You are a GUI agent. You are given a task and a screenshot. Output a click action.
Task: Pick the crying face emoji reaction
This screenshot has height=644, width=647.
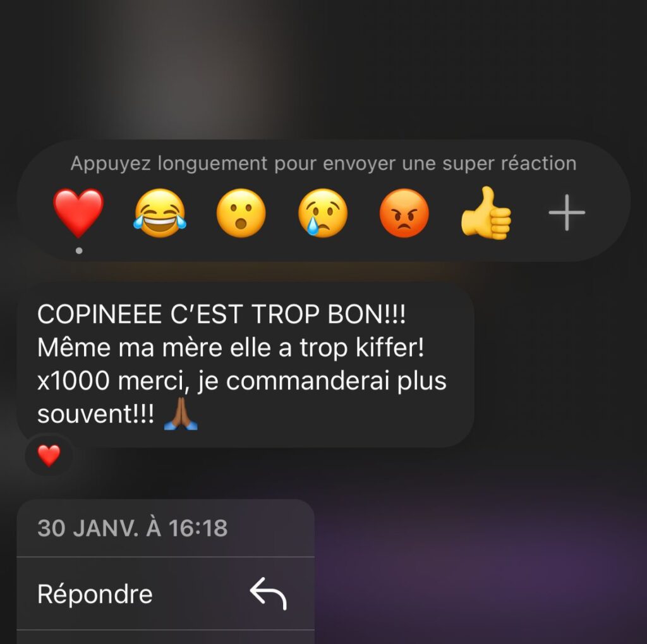click(x=323, y=213)
